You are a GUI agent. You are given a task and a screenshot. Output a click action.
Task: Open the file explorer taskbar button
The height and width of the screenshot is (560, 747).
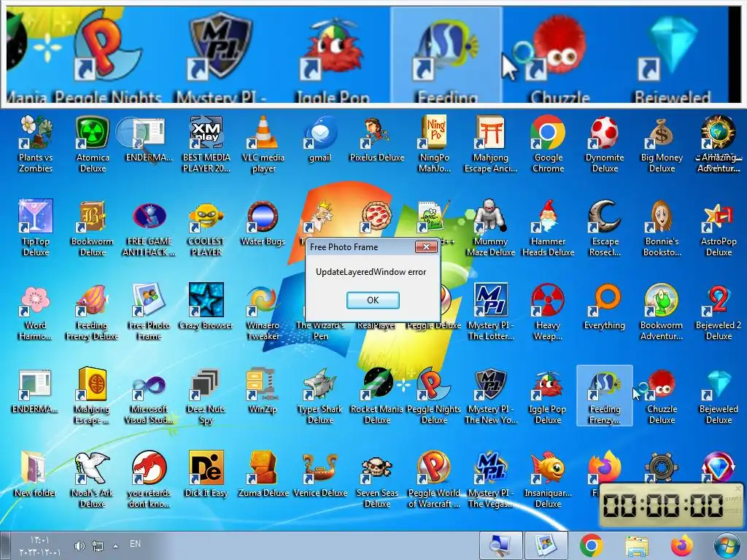pos(636,545)
